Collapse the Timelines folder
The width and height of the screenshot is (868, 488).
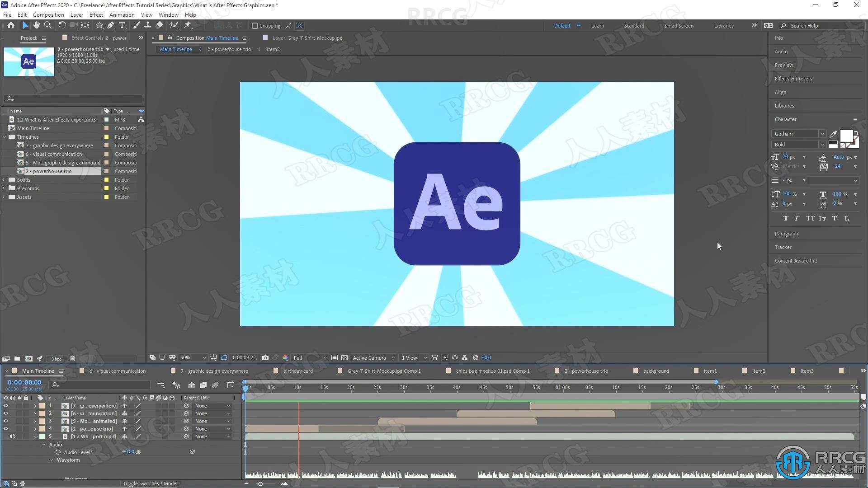pyautogui.click(x=4, y=137)
